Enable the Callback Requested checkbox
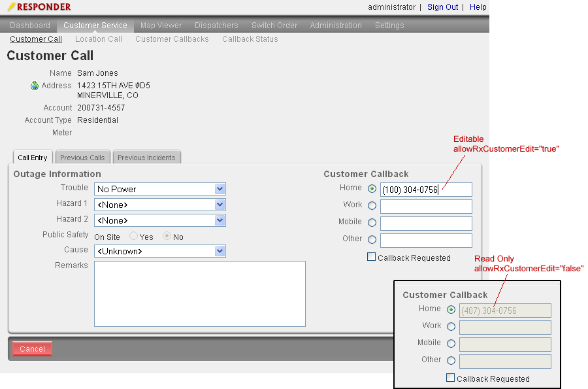Image resolution: width=588 pixels, height=389 pixels. click(372, 258)
